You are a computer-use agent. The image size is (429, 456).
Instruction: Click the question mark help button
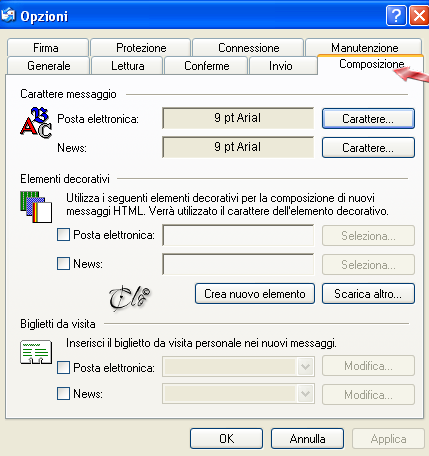396,15
